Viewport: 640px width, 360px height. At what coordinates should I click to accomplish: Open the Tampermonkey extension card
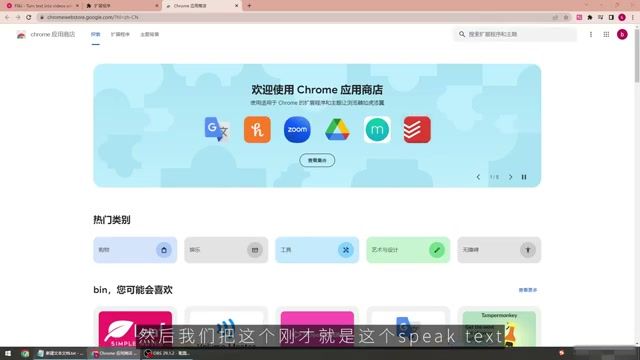[x=499, y=327]
